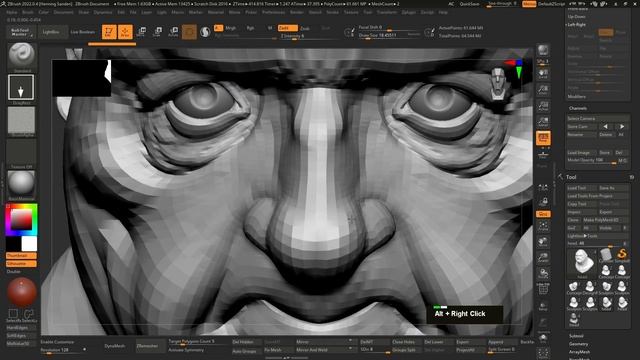The image size is (640, 360).
Task: Open the Document menu
Action: [64, 12]
